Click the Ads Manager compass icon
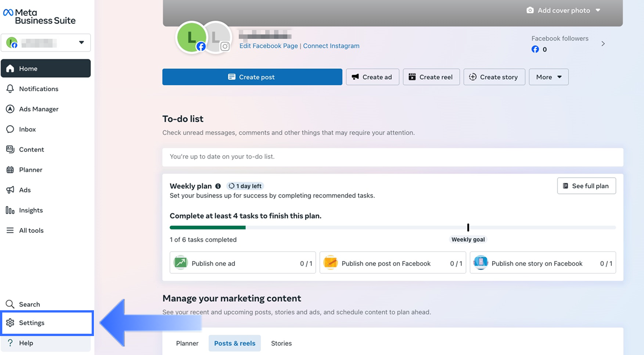Viewport: 644px width, 355px height. pos(10,109)
